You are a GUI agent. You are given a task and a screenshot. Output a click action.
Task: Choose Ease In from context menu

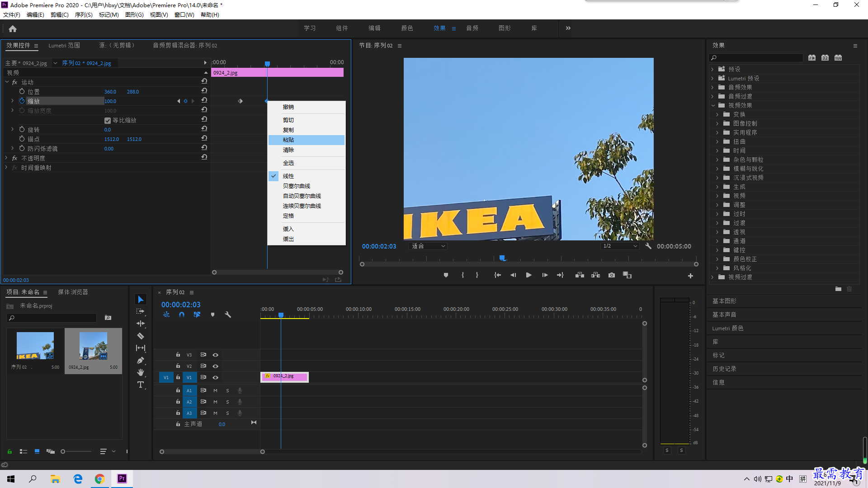[x=307, y=229]
